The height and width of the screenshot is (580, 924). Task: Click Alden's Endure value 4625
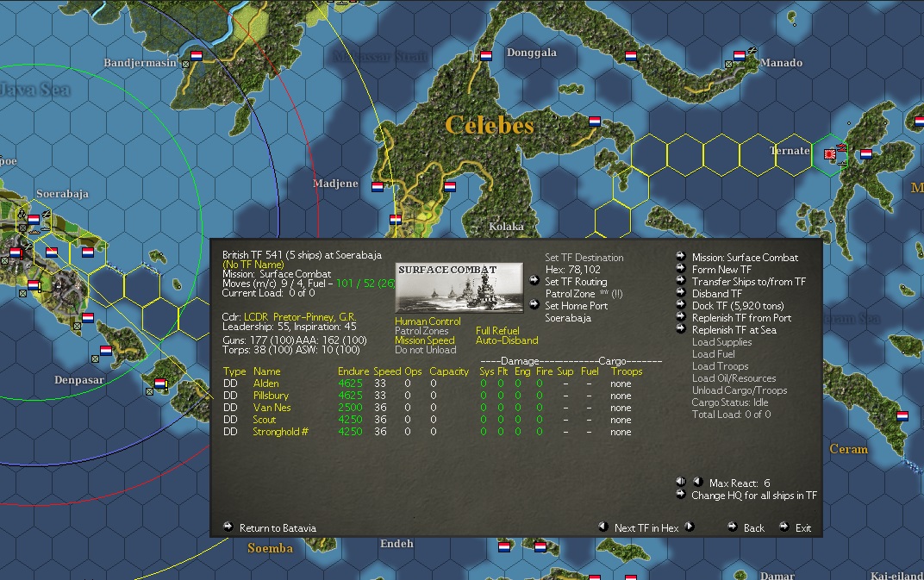(x=350, y=384)
